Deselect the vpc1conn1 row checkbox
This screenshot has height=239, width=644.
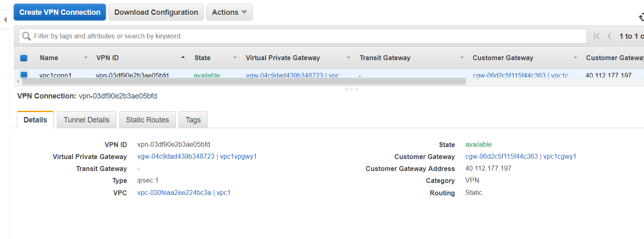pos(24,75)
